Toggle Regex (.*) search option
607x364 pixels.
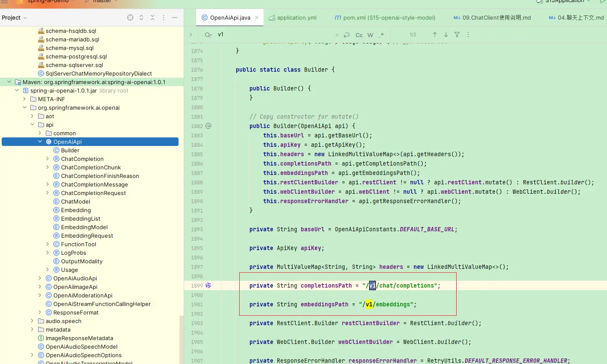pyautogui.click(x=381, y=35)
